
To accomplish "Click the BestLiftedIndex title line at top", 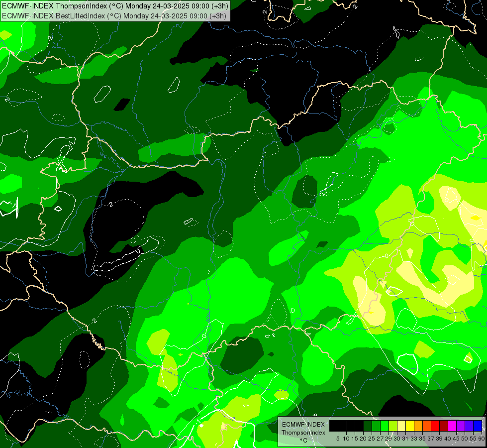I will pyautogui.click(x=114, y=16).
